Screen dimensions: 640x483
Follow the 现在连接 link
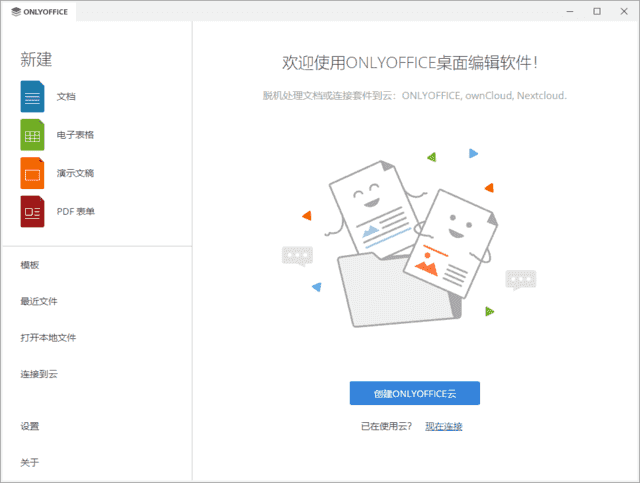(x=444, y=426)
